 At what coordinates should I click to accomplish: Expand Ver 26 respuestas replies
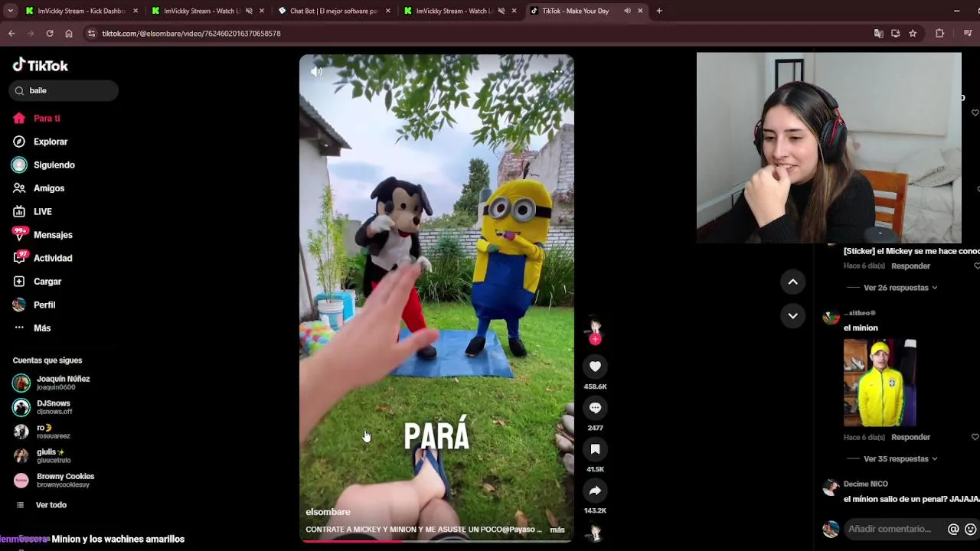pyautogui.click(x=900, y=288)
